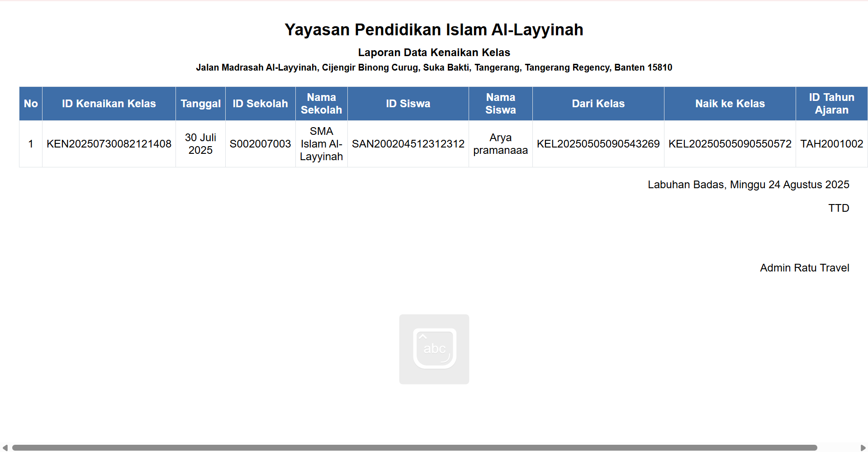Click the report title Yayasan Pendidikan Islam Al-Layyinah
Screen dimensions: 868x452
[434, 29]
